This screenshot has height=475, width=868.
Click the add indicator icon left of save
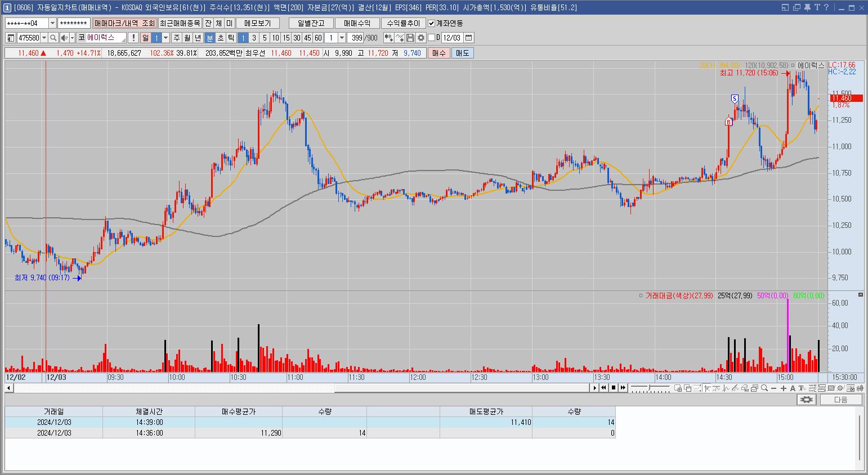click(x=389, y=38)
